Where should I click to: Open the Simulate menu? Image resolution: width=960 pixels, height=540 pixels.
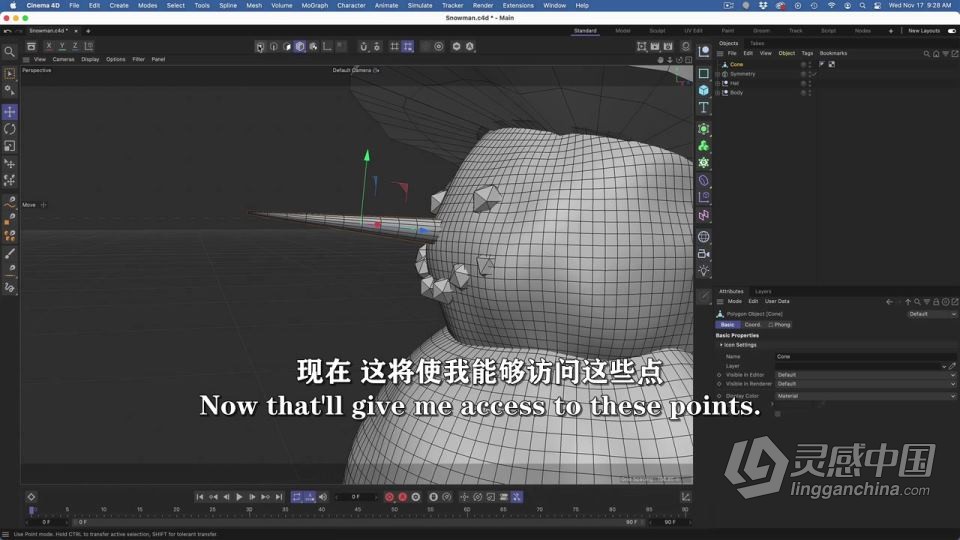click(x=420, y=6)
